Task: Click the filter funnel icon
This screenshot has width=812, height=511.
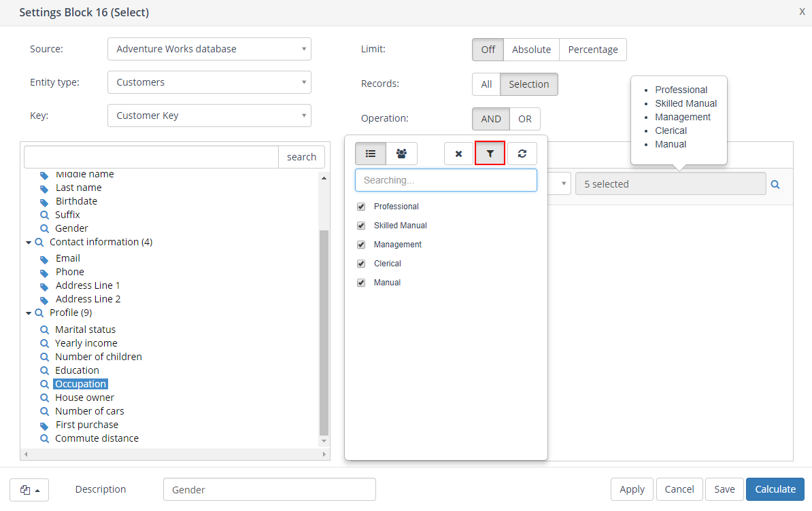Action: (x=490, y=154)
